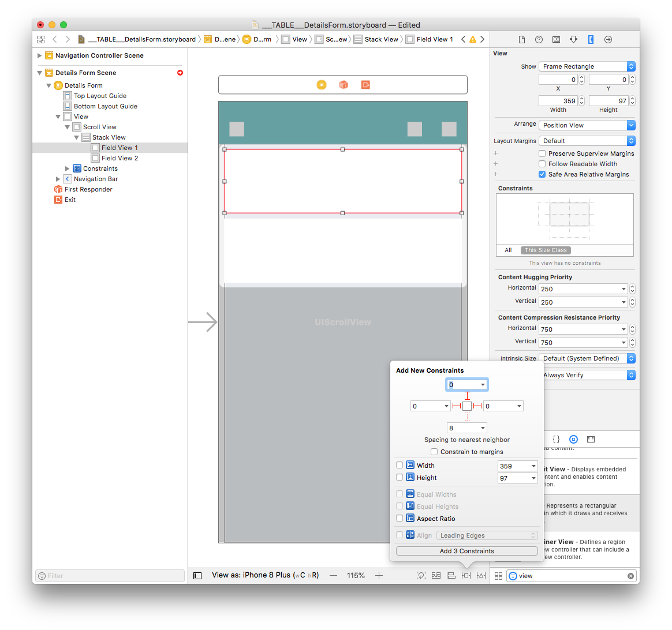Open the Show Frame Rectangle dropdown
Viewport: 672px width, 630px height.
pos(587,66)
